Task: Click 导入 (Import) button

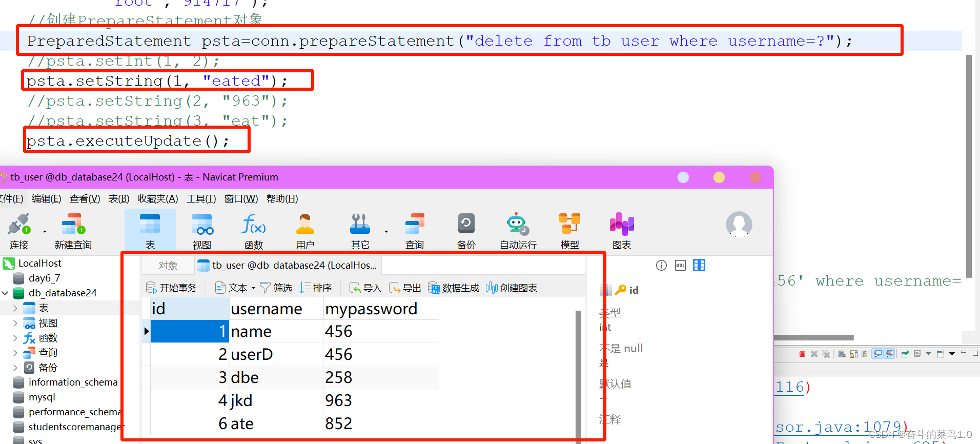Action: pos(365,288)
